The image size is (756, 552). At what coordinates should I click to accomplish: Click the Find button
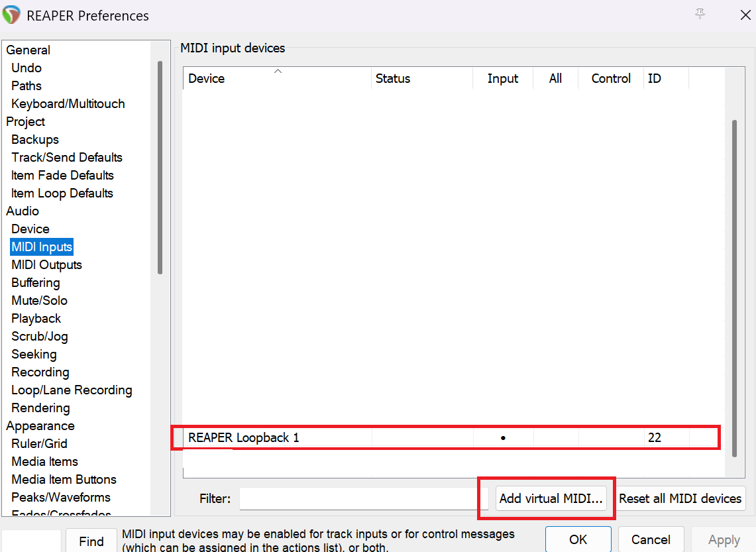click(x=91, y=541)
